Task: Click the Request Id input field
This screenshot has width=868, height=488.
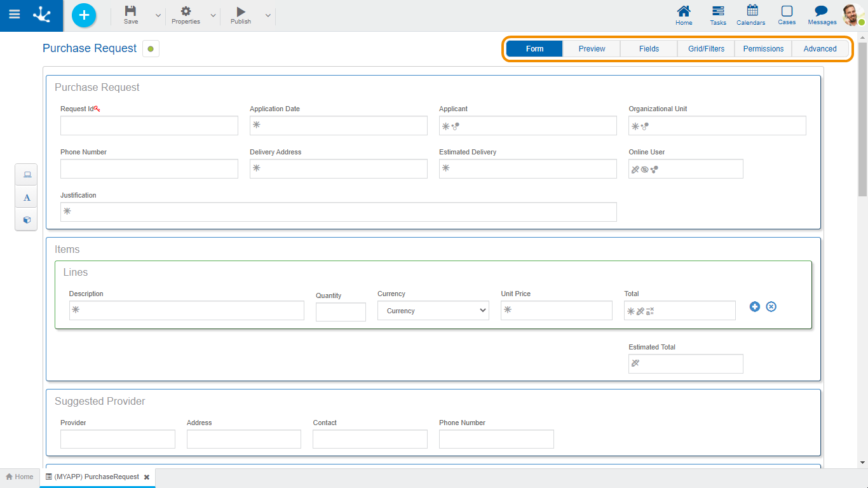Action: pyautogui.click(x=149, y=126)
